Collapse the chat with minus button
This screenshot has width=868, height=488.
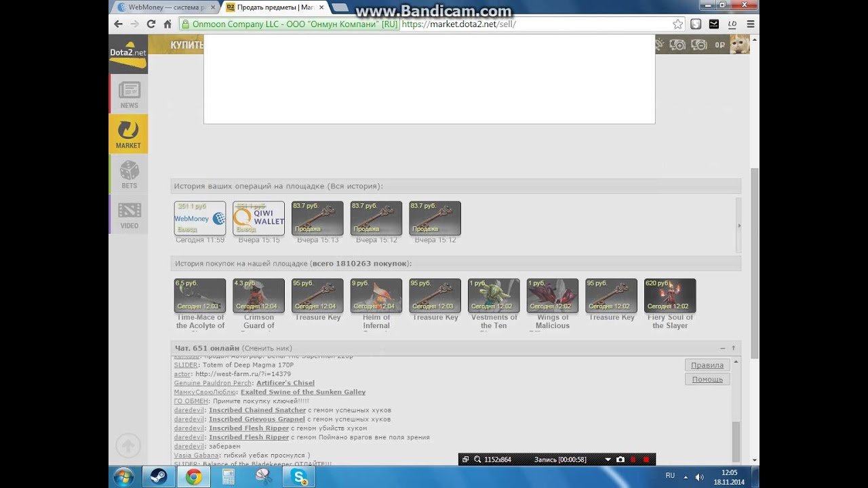[723, 348]
